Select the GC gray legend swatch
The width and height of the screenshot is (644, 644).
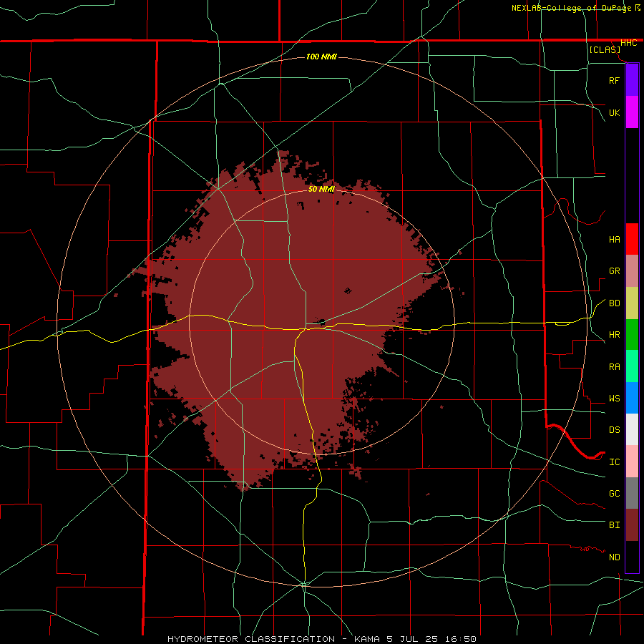(x=632, y=493)
